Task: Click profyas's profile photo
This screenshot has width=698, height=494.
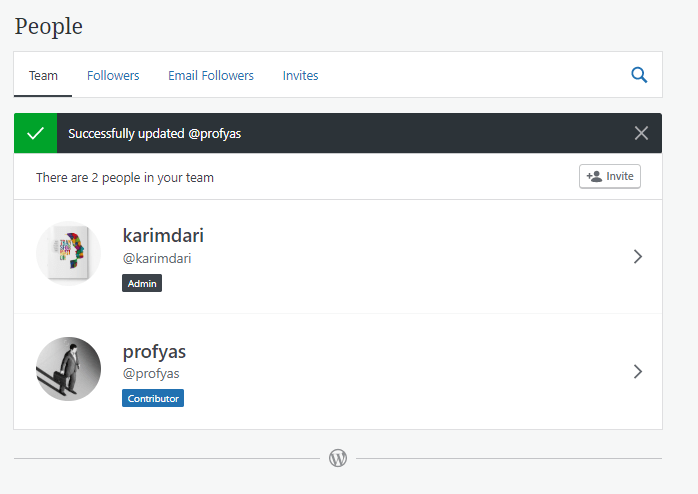Action: point(68,369)
